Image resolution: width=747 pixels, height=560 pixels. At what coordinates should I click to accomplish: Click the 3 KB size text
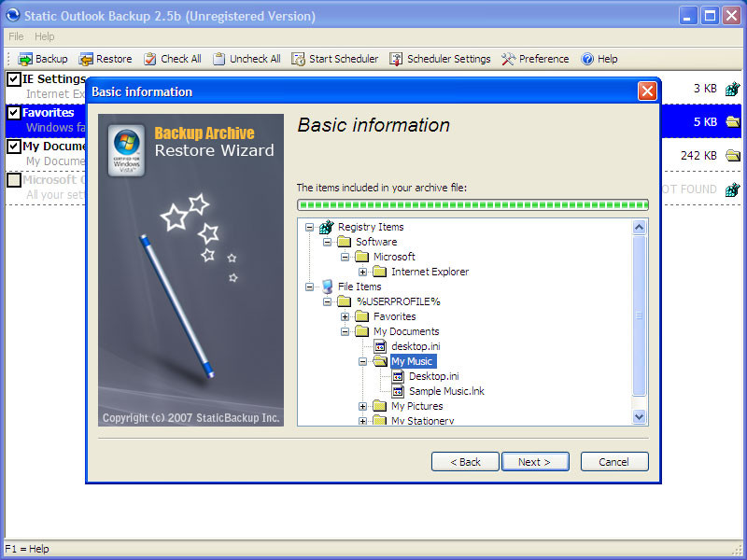coord(705,89)
